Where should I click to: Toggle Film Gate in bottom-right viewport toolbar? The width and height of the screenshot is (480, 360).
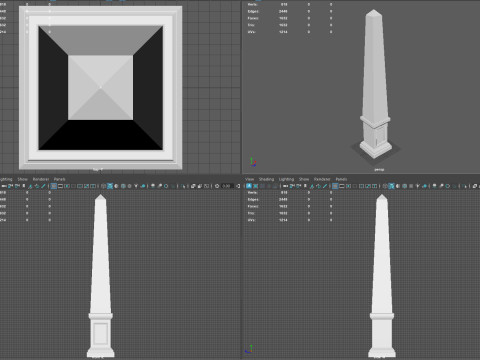[x=342, y=186]
